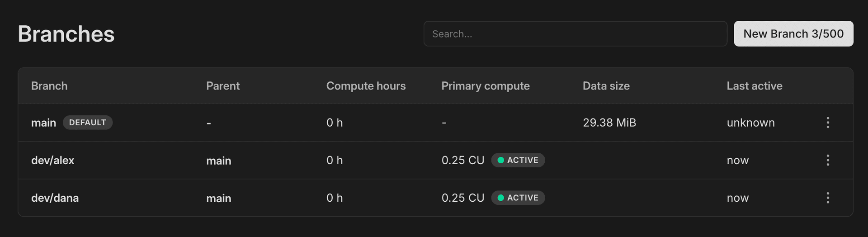Viewport: 868px width, 237px height.
Task: Click the Primary compute column header
Action: coord(485,86)
